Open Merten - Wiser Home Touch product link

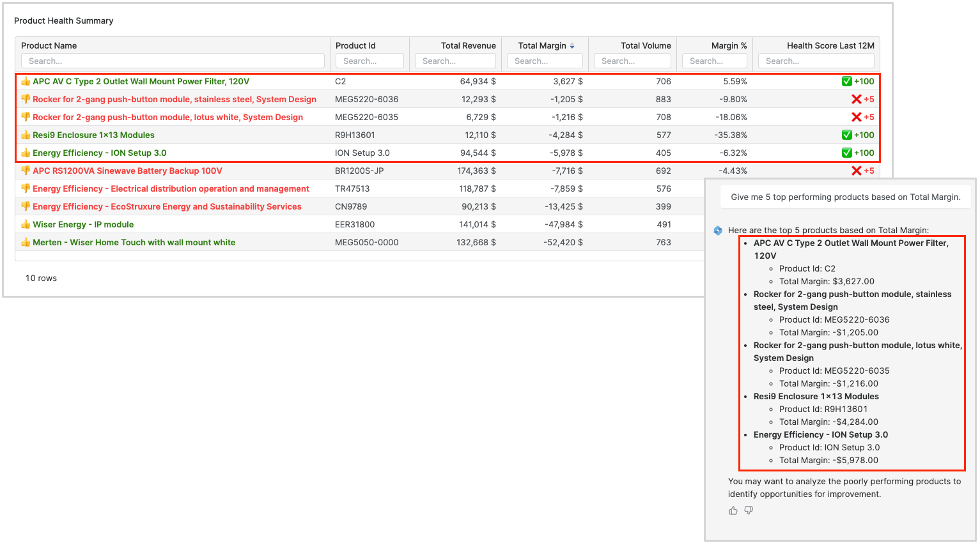[134, 242]
